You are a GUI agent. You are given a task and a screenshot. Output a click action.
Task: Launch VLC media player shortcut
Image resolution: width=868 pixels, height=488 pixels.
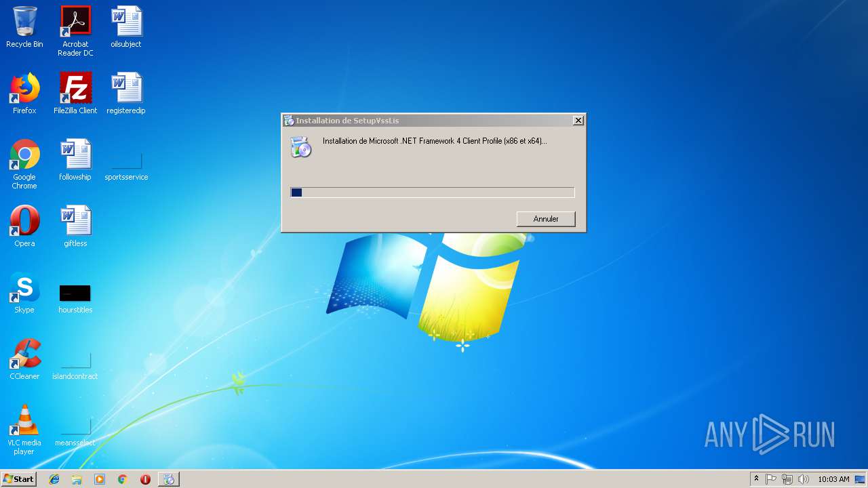pyautogui.click(x=24, y=430)
